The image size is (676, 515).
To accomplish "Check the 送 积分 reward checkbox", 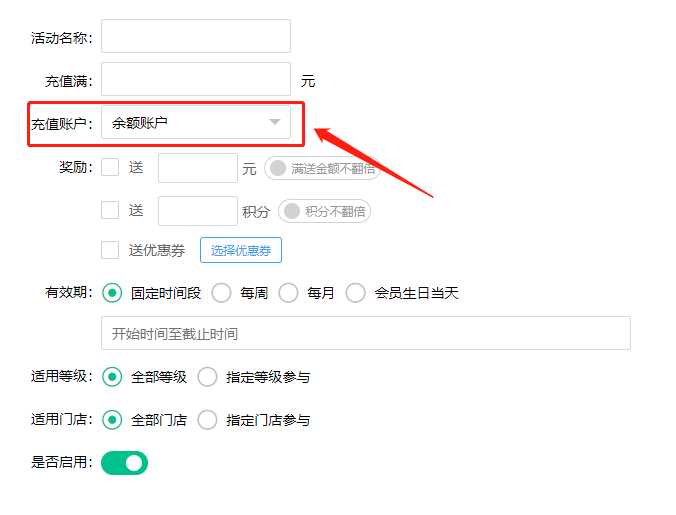I will click(x=111, y=210).
